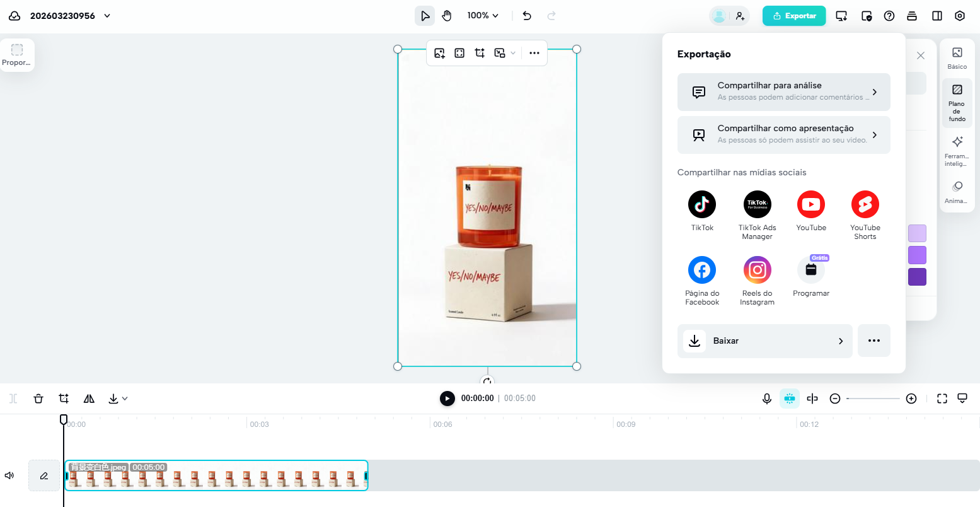980x507 pixels.
Task: Share to Reels do Instagram
Action: coord(757,281)
